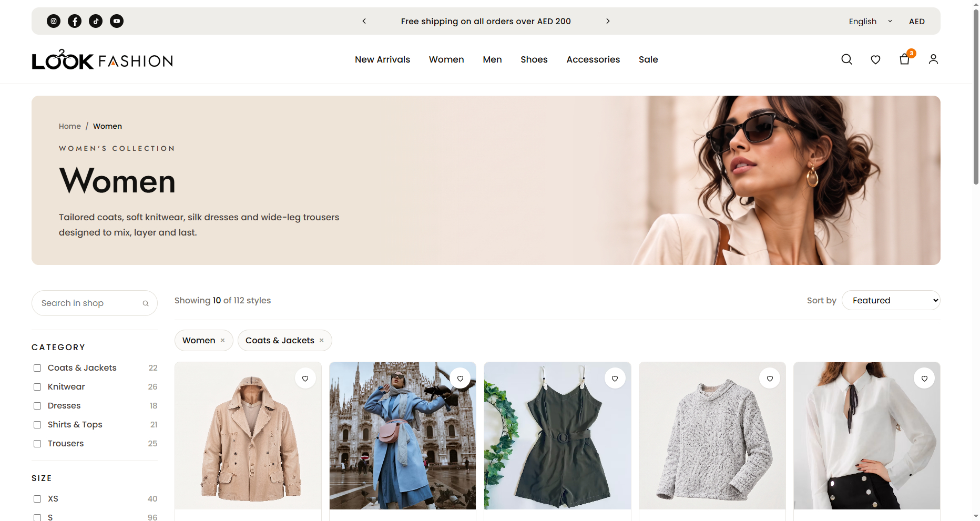
Task: Open the Instagram social link
Action: (54, 21)
